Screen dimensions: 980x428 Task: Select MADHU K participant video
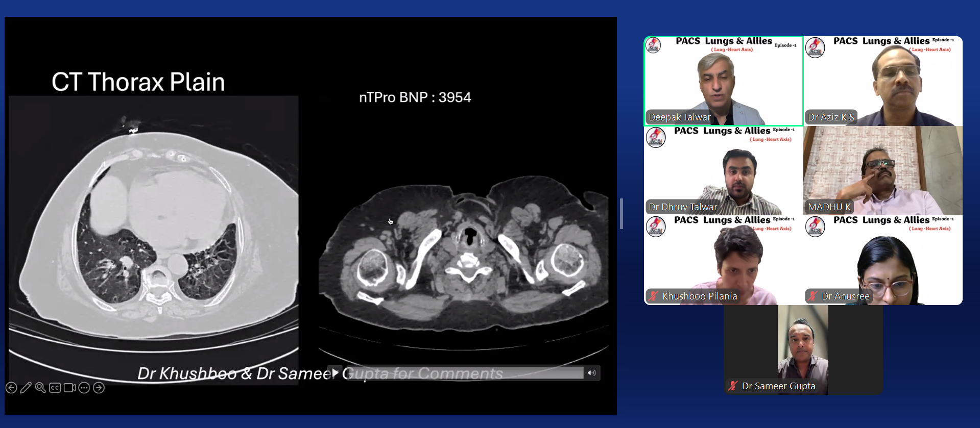tap(883, 170)
